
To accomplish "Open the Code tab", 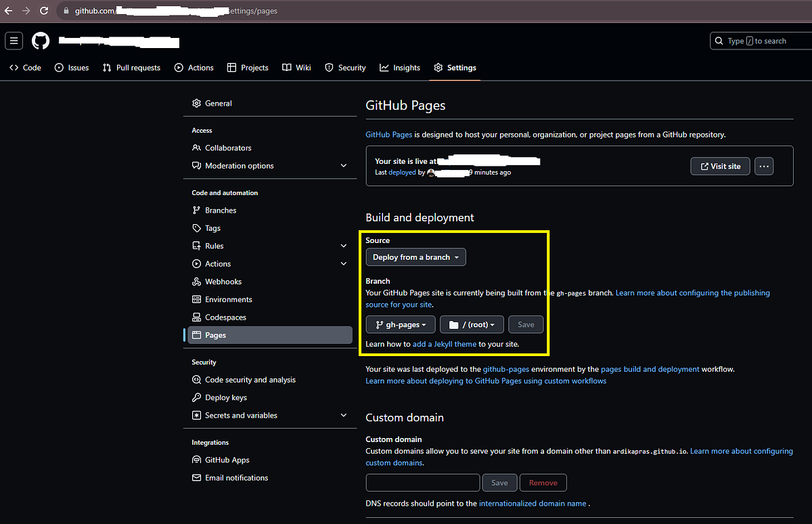I will 25,68.
